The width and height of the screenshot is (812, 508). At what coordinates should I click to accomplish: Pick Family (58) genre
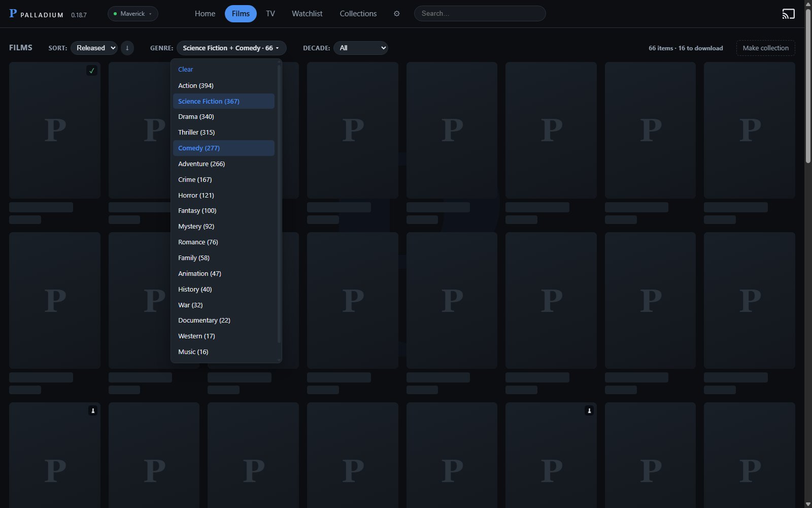(x=224, y=258)
